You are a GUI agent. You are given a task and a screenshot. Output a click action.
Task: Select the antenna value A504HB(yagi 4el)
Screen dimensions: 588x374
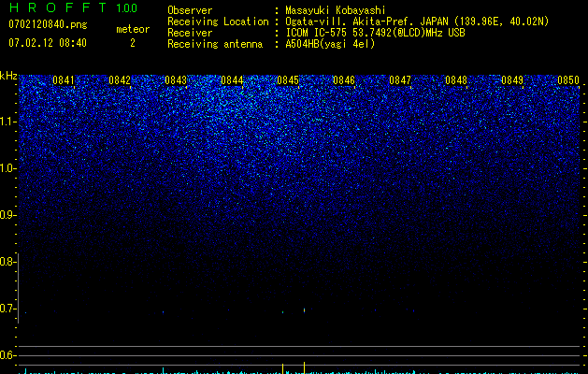tap(330, 44)
